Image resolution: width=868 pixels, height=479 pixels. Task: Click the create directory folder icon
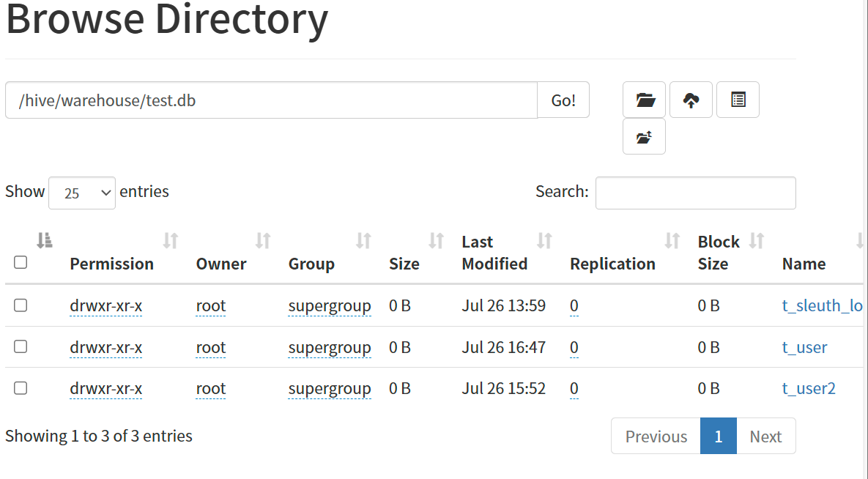point(645,100)
